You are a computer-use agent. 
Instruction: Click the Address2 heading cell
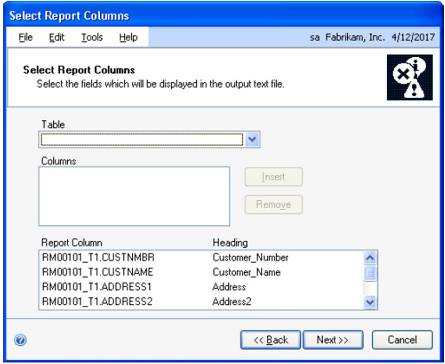tap(232, 301)
